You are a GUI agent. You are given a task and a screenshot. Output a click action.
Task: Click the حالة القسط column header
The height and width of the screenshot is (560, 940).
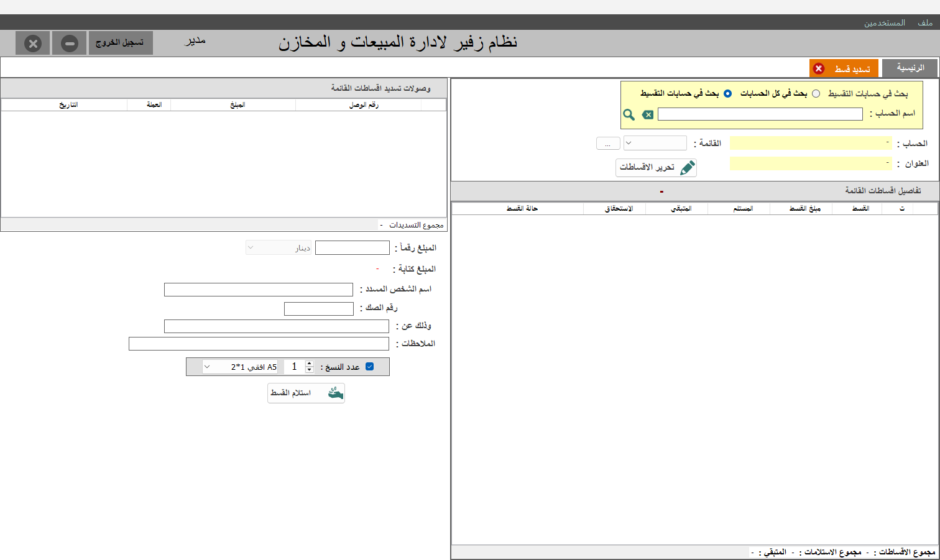tap(522, 209)
